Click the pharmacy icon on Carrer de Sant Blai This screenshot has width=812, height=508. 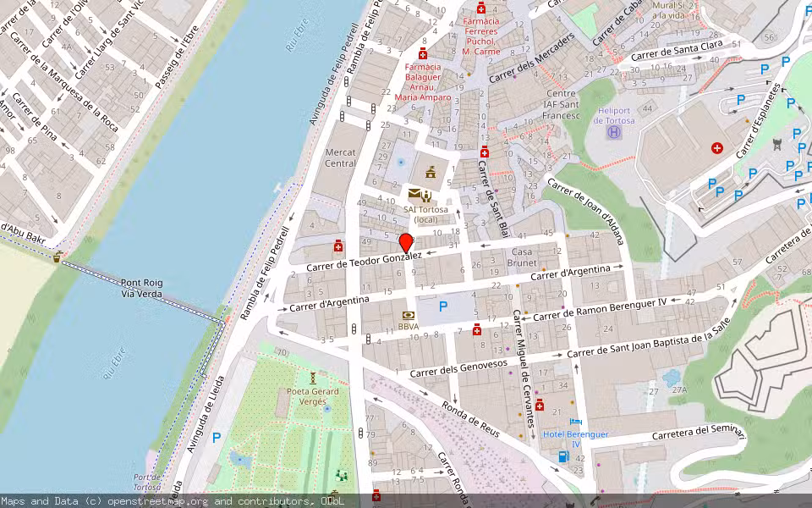485,152
